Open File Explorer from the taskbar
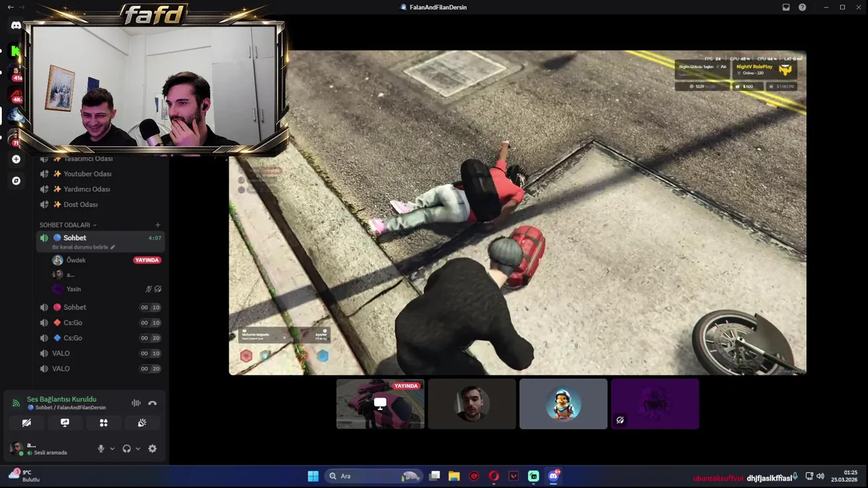This screenshot has height=488, width=868. coord(454,476)
